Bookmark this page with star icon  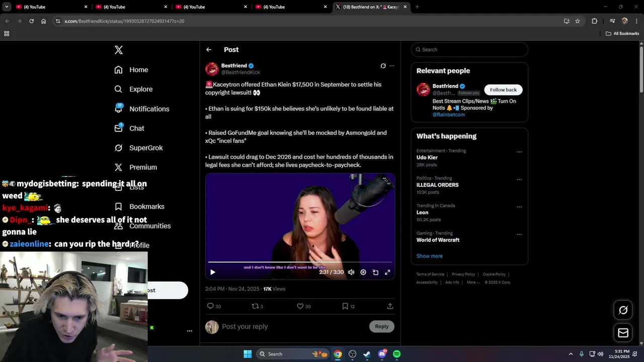(x=578, y=21)
